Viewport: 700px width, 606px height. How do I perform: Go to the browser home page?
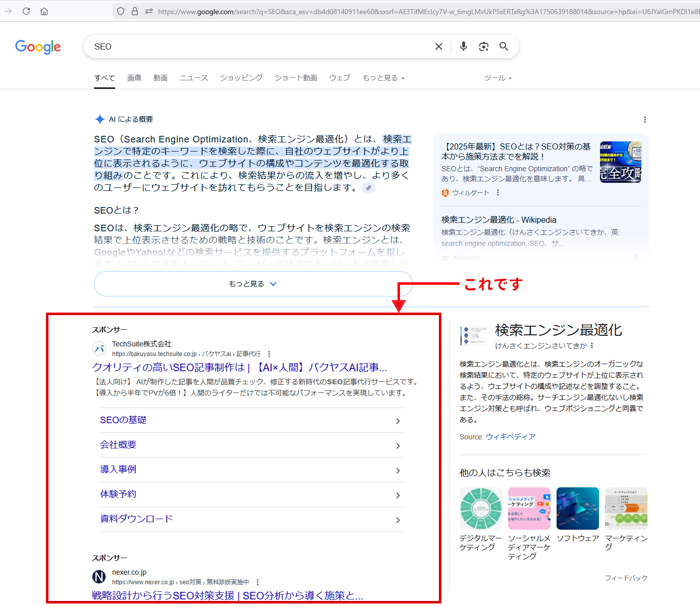pos(44,11)
